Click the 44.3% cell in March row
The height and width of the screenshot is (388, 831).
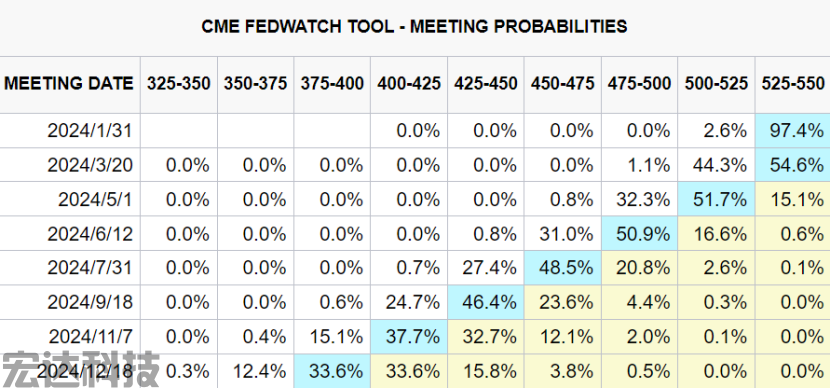(x=716, y=165)
